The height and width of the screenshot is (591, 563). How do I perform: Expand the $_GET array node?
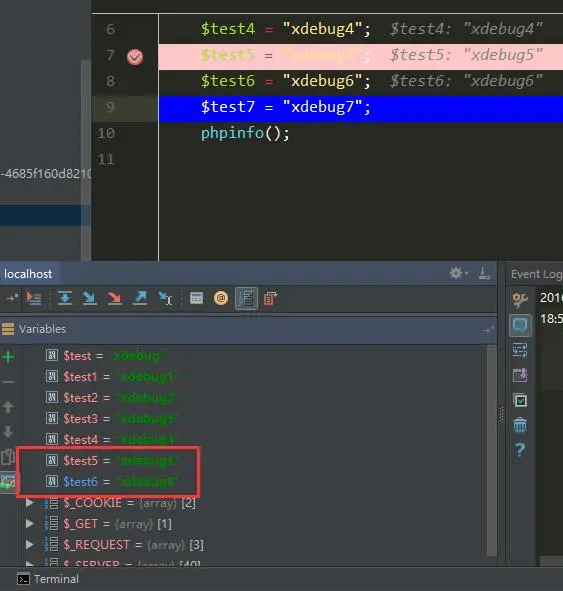pos(29,524)
